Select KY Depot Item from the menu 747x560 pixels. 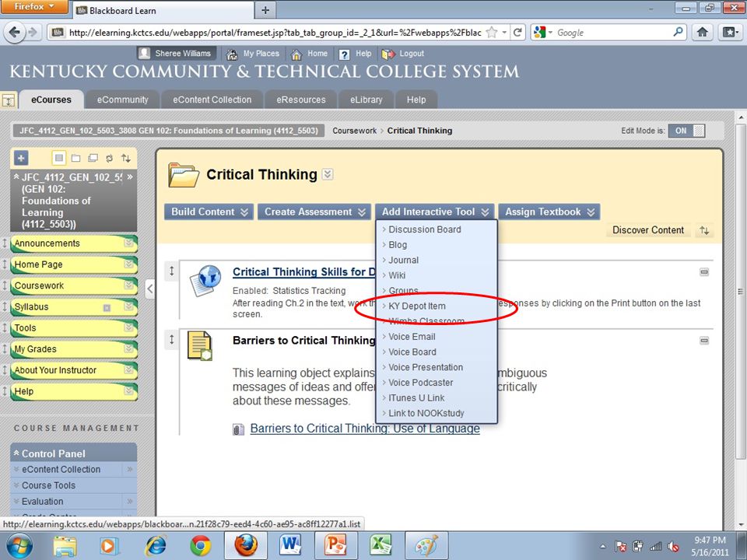click(x=417, y=306)
